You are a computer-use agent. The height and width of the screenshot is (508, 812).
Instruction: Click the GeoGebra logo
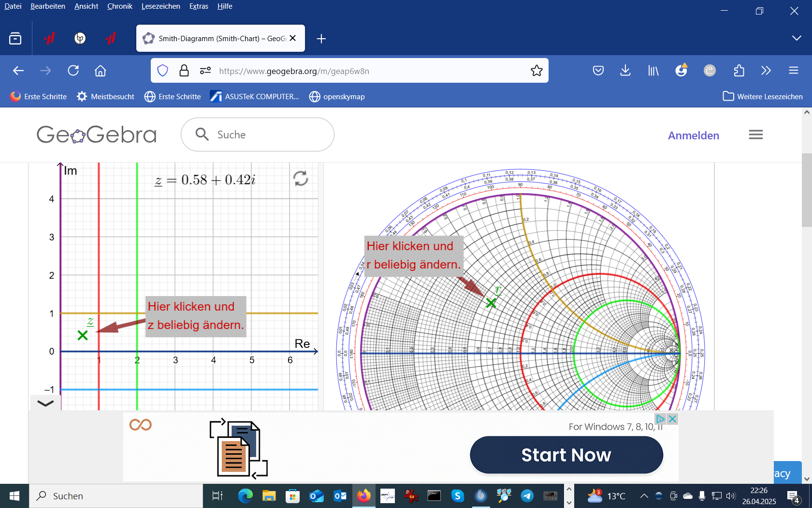(97, 134)
